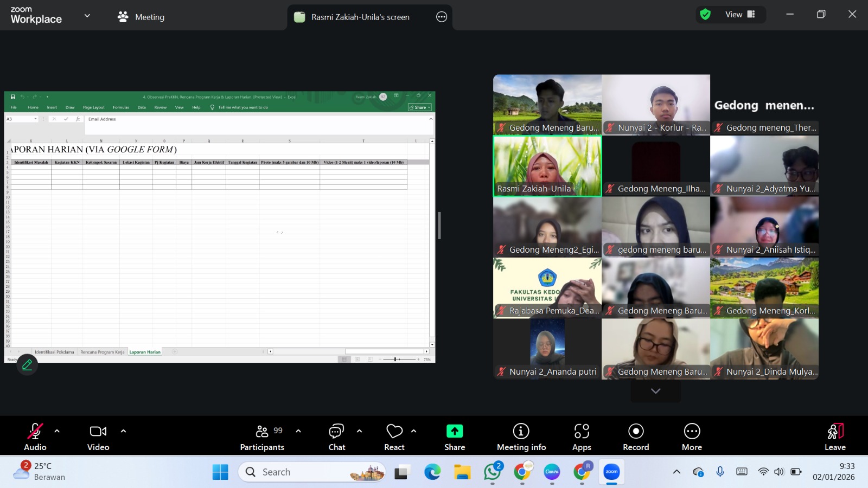Click the green Share screen icon

click(455, 432)
